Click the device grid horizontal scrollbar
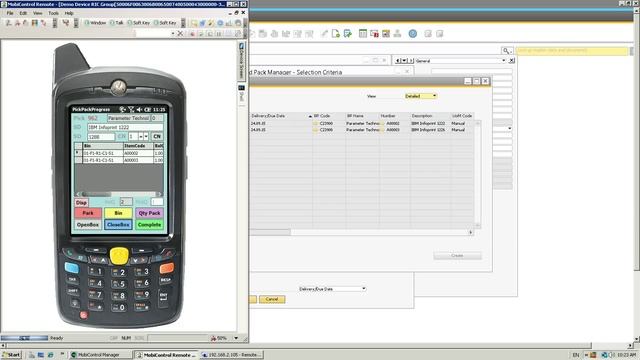The width and height of the screenshot is (640, 360). [119, 194]
